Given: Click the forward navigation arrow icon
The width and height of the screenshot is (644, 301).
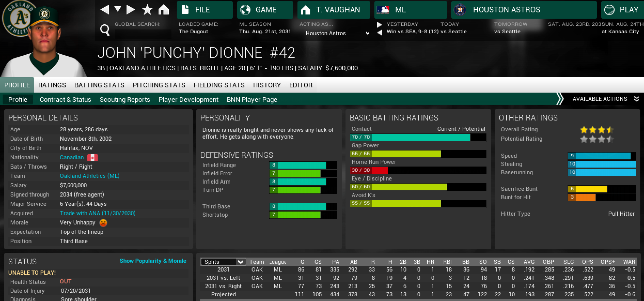Looking at the screenshot, I should [131, 10].
